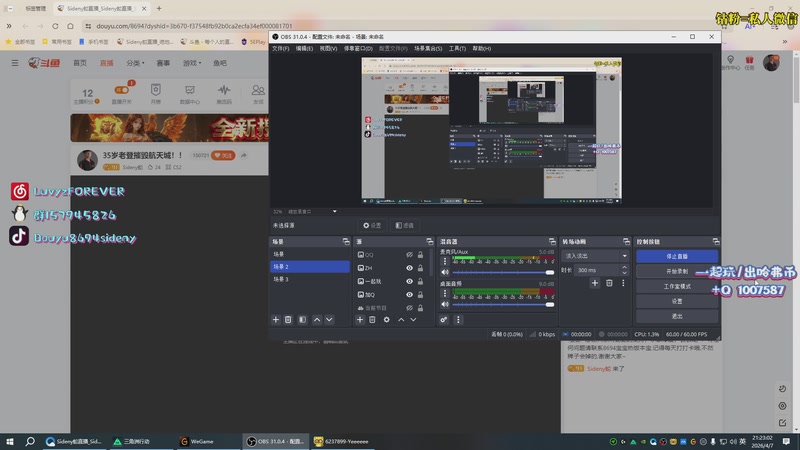Open OBS settings button in controls
Viewport: 800px width, 450px height.
pyautogui.click(x=677, y=301)
